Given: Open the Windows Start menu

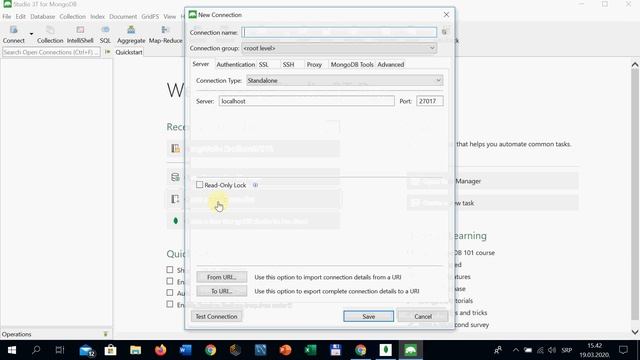Looking at the screenshot, I should [12, 350].
